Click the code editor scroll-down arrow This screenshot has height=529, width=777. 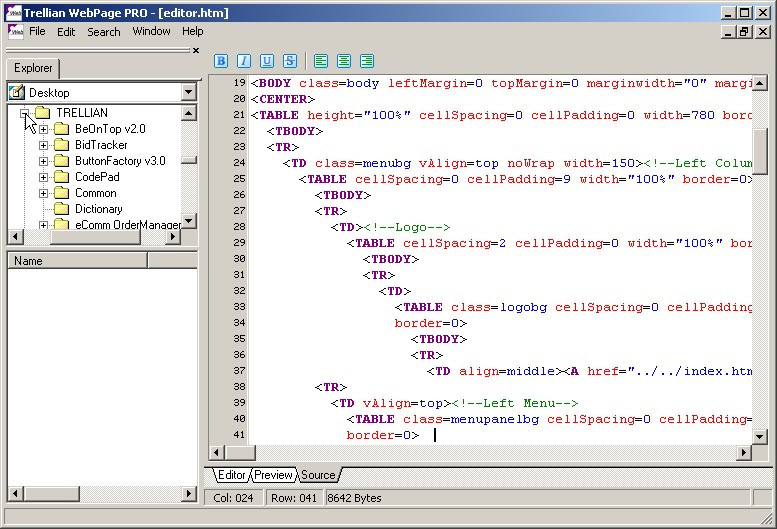(759, 436)
